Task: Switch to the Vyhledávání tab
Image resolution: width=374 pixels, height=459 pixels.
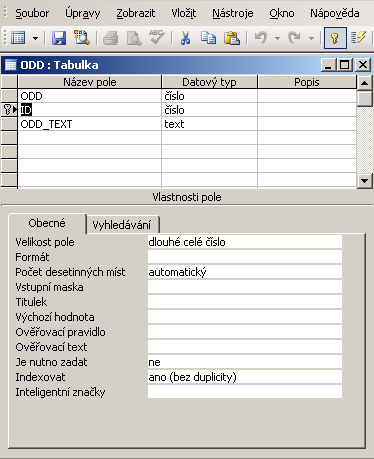Action: coord(122,225)
